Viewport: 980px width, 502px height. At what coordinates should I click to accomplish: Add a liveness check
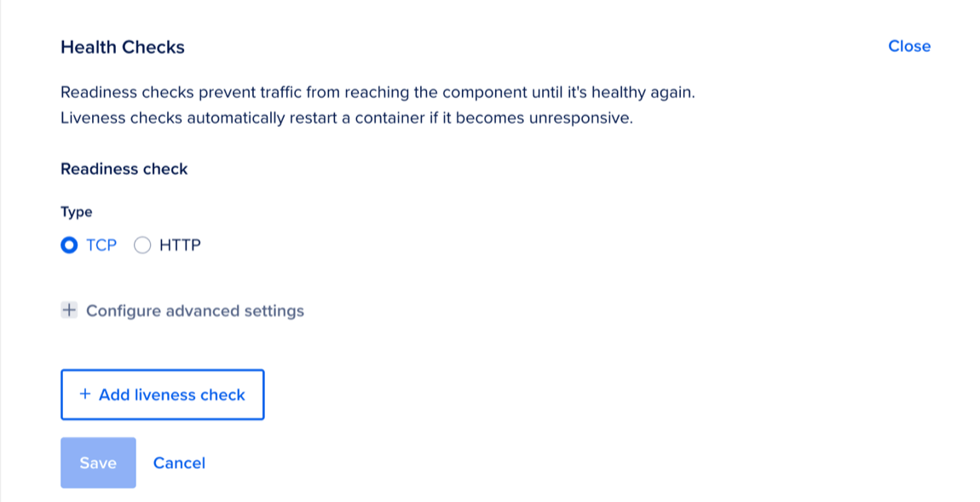(162, 395)
